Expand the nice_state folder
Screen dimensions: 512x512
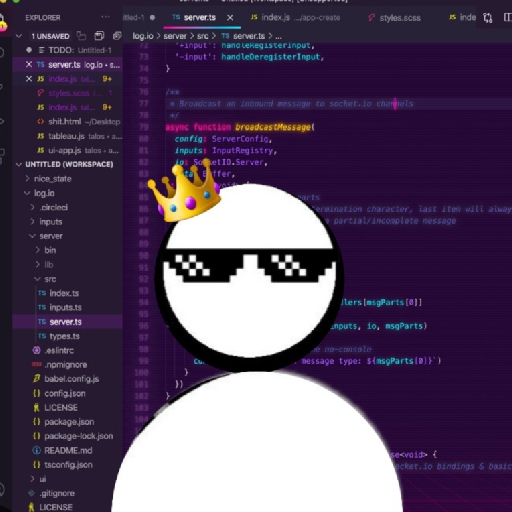pos(53,179)
